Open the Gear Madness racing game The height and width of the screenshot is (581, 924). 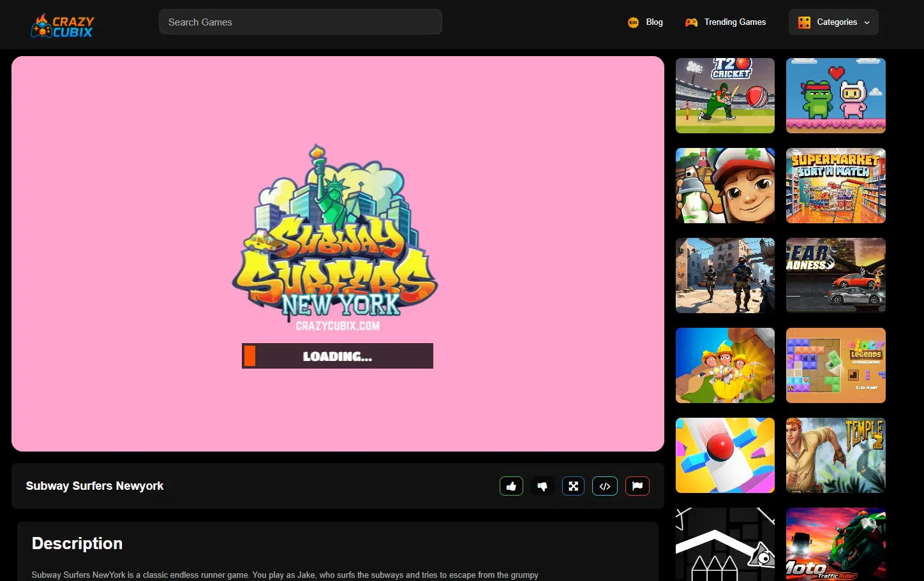pos(836,276)
